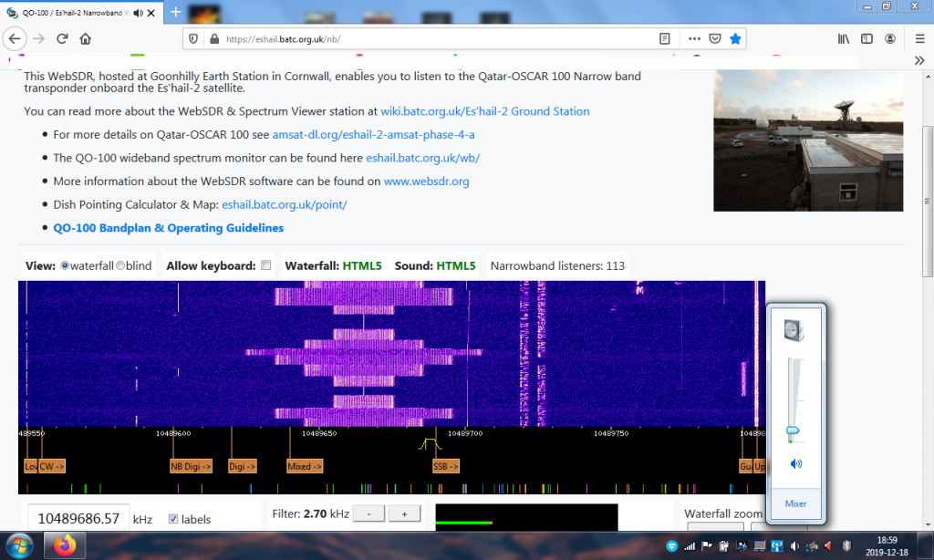Open the wiki.batc.org.uk Ground Station link
The height and width of the screenshot is (560, 934).
click(x=485, y=111)
